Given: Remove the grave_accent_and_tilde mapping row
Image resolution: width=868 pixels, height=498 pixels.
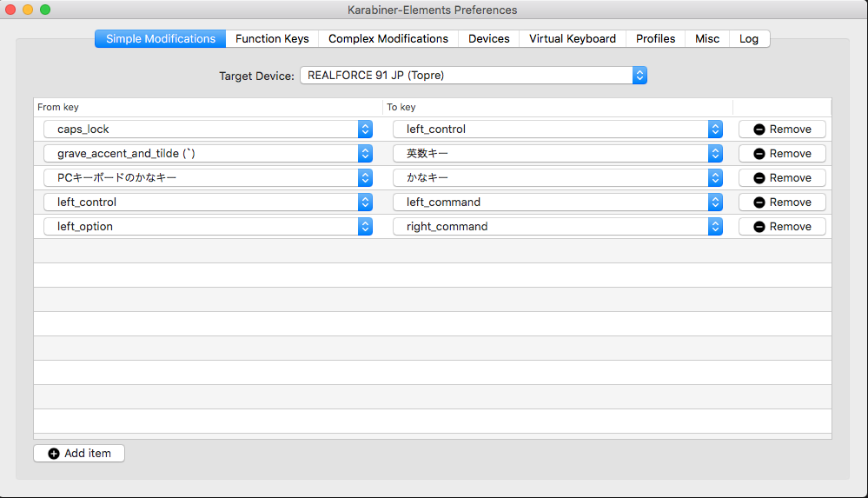Looking at the screenshot, I should pos(782,153).
